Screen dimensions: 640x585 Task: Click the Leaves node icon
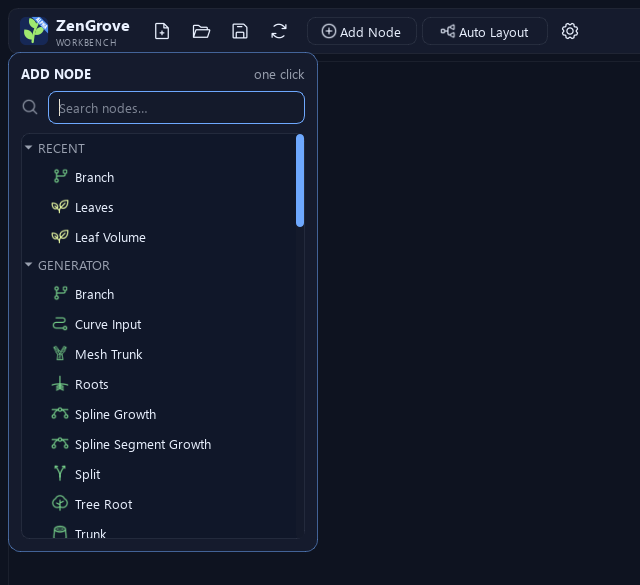[60, 207]
